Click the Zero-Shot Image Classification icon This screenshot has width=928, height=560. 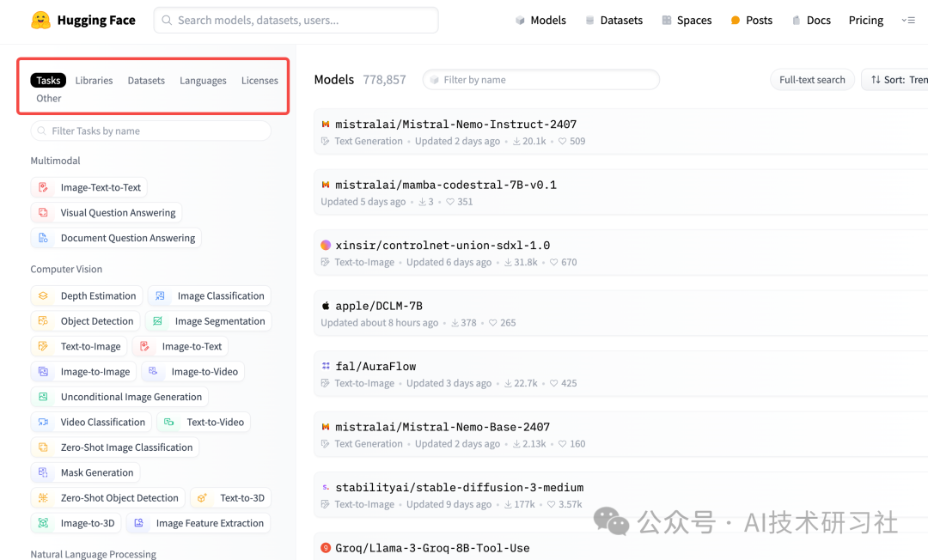[43, 447]
